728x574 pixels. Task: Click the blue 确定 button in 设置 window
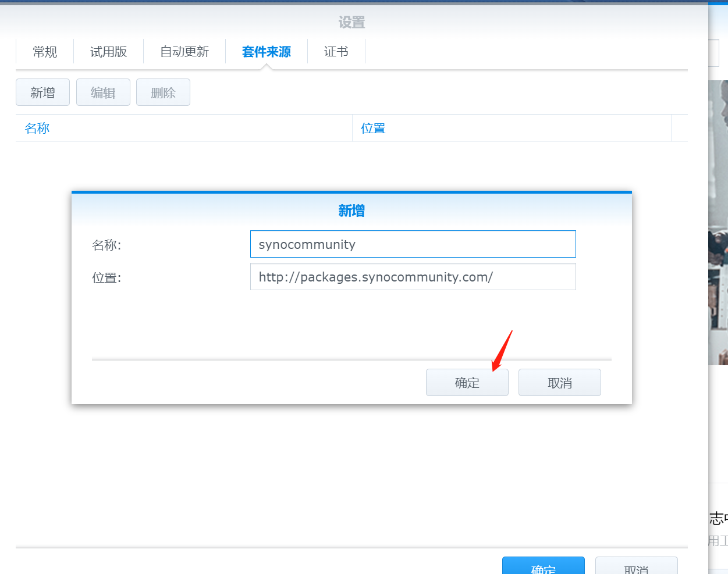click(x=544, y=566)
